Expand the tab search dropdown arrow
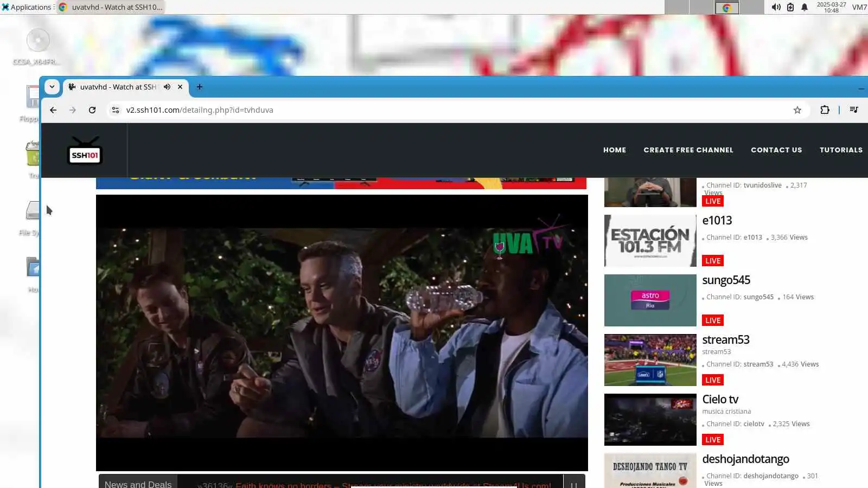This screenshot has height=488, width=868. pos(52,87)
